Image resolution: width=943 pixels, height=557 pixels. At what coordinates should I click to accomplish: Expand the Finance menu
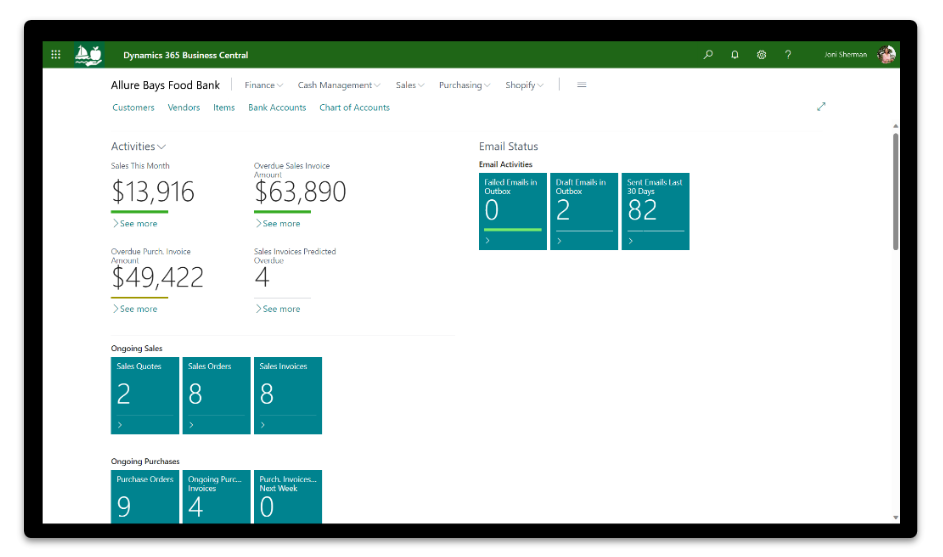coord(263,85)
